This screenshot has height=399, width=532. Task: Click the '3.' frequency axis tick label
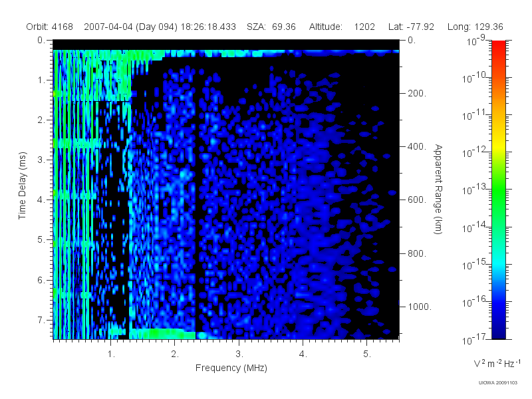coord(239,354)
